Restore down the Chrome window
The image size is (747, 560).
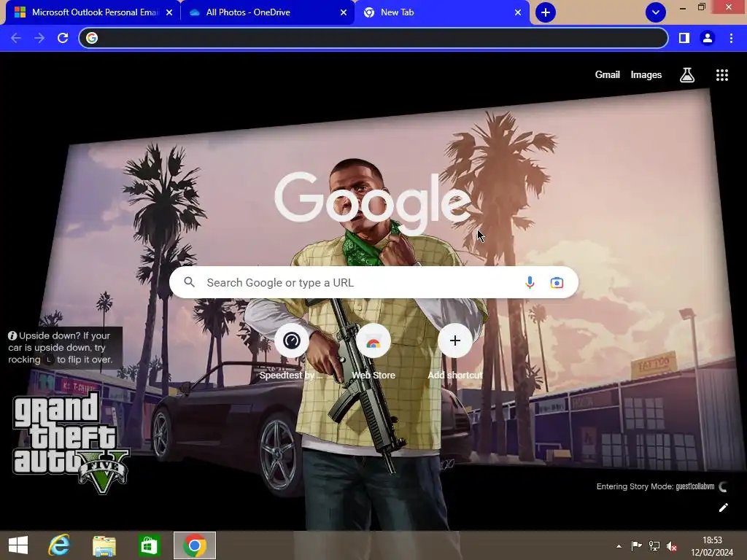click(x=701, y=7)
